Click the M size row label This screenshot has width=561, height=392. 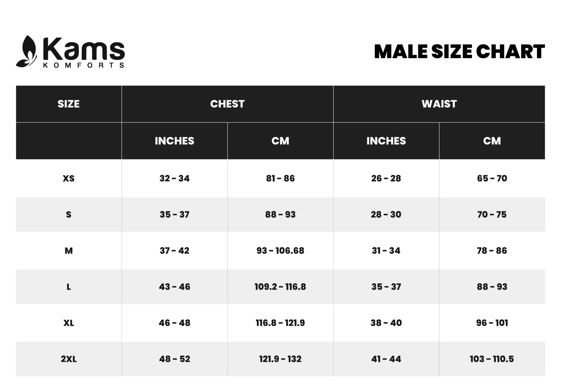(69, 251)
